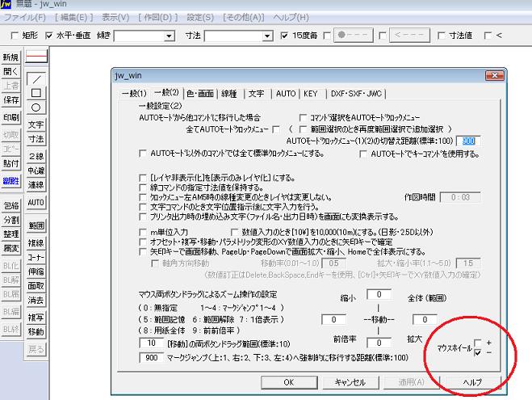Screen dimensions: 532x400
Task: Click the 整理 data cleanup tool
Action: 10,234
